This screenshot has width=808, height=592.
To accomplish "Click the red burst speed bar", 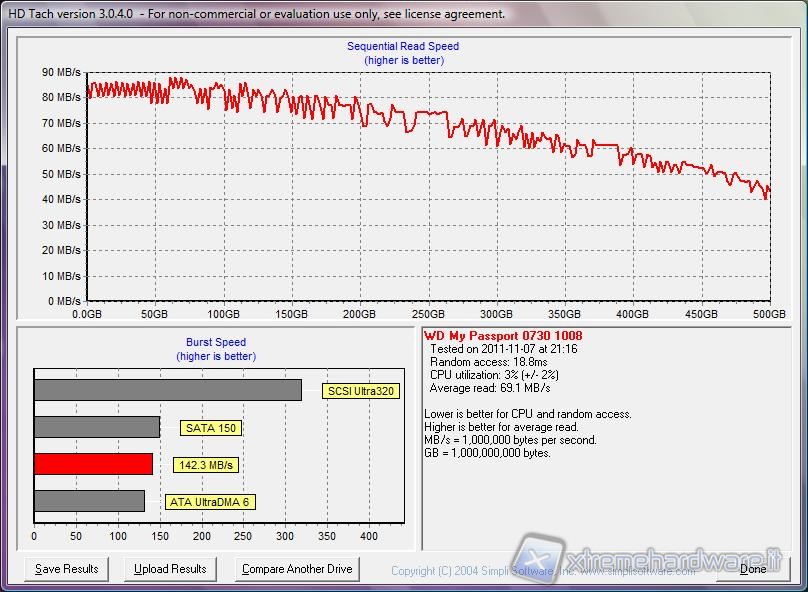I will tap(93, 464).
